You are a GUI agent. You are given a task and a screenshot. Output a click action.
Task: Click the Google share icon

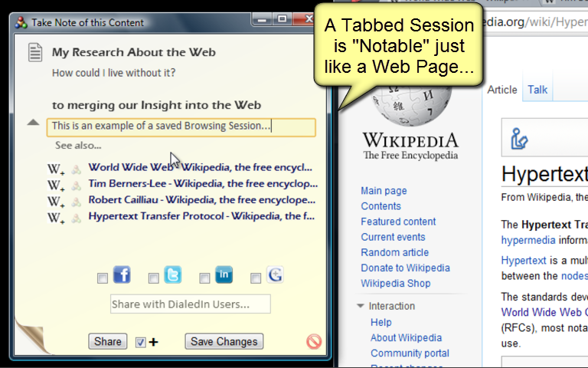click(x=275, y=274)
